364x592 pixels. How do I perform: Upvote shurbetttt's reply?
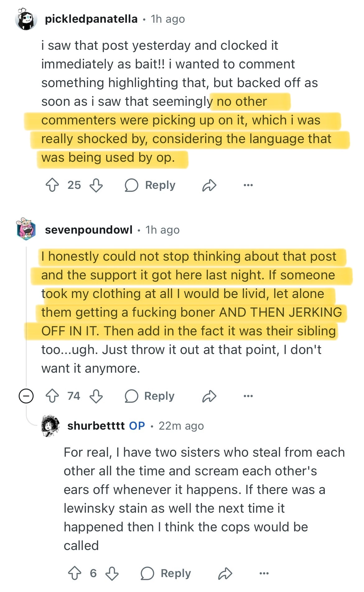[74, 573]
